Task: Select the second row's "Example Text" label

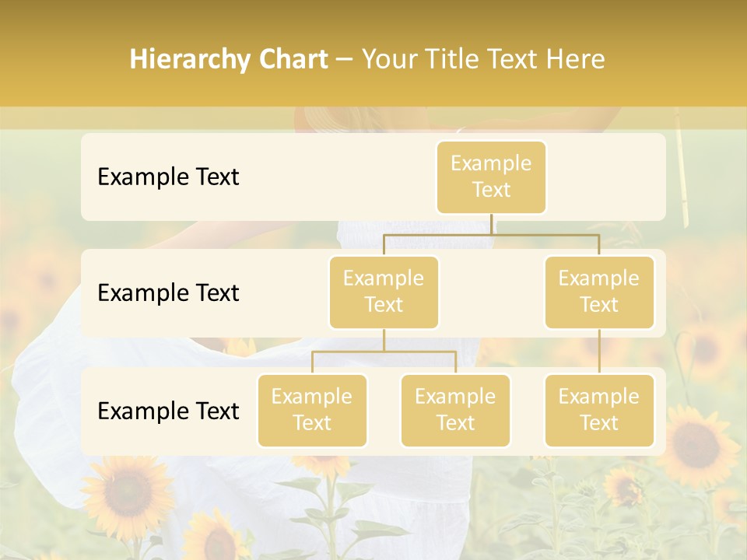Action: click(168, 293)
